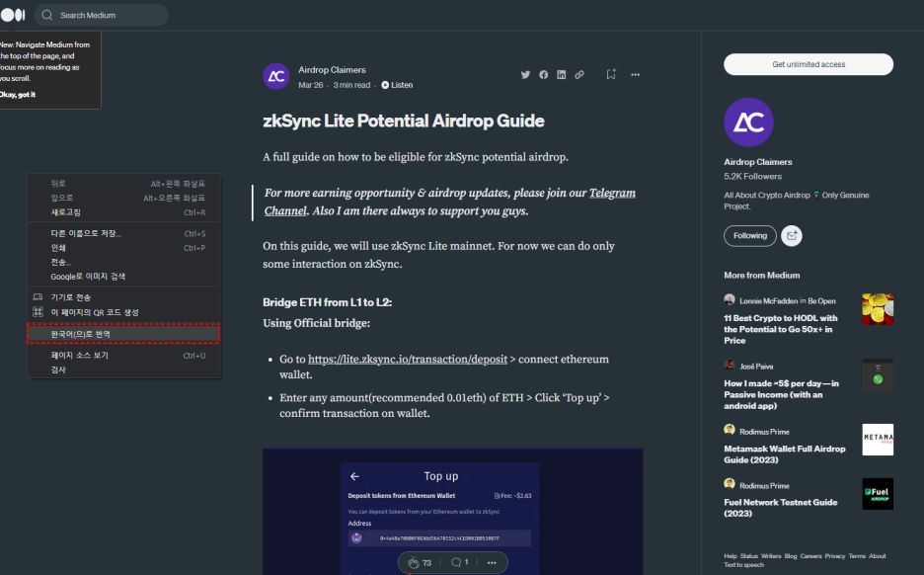Open the Telegram Channel link
This screenshot has width=924, height=575.
[612, 193]
